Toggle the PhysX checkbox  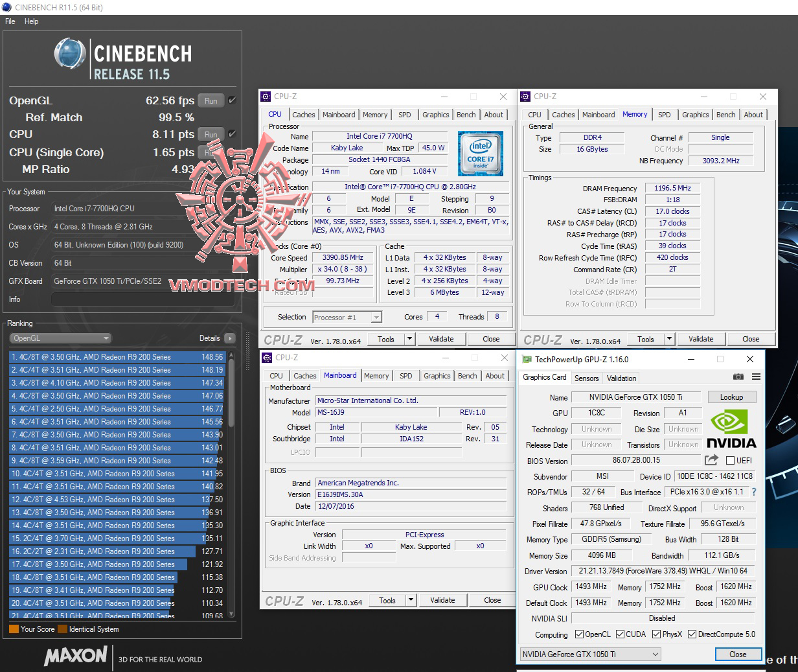(656, 634)
